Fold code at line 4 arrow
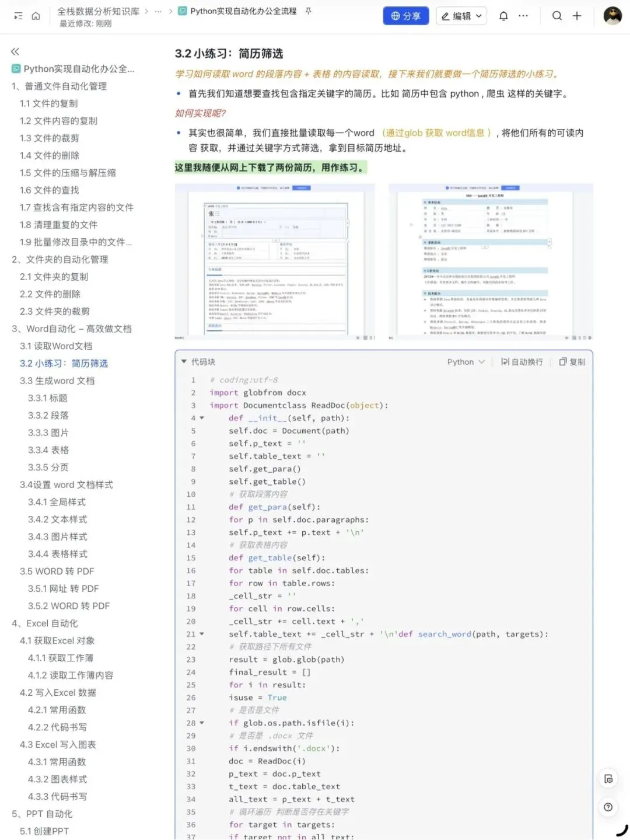Screen dimensions: 630x840 pos(202,418)
